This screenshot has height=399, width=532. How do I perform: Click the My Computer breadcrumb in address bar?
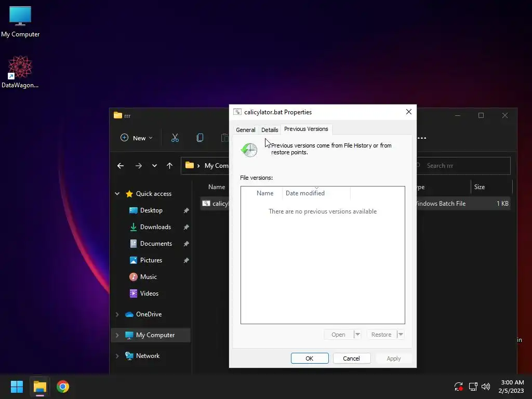217,166
